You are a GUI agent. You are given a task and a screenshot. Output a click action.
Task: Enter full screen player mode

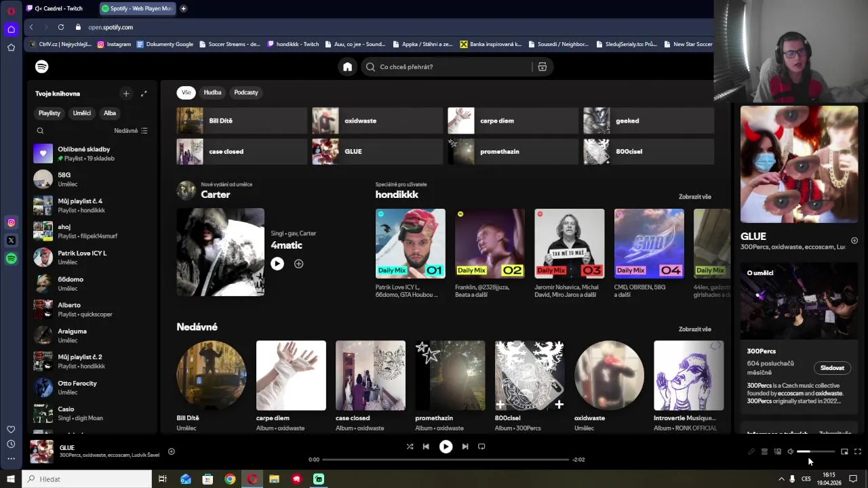pyautogui.click(x=858, y=451)
